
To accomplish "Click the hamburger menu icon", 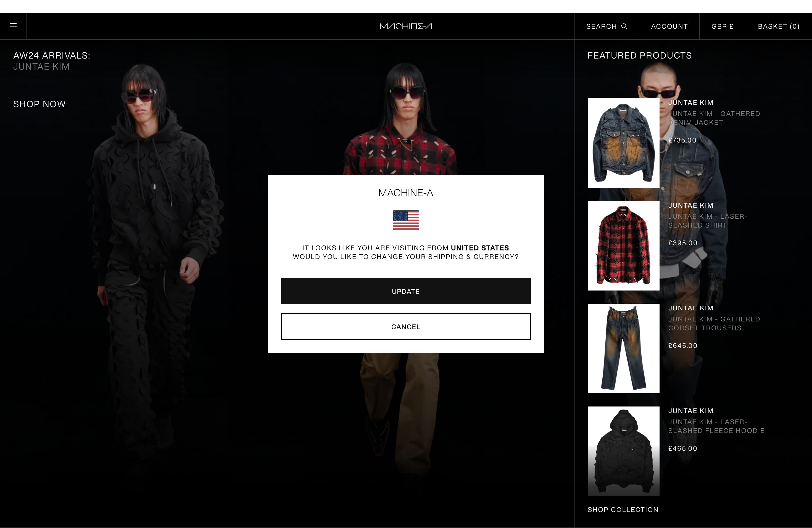I will [13, 26].
